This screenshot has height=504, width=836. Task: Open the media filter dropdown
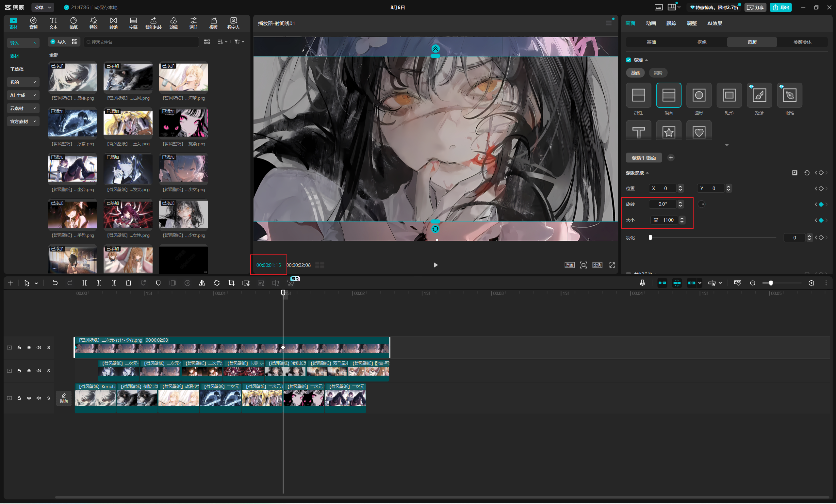tap(239, 41)
